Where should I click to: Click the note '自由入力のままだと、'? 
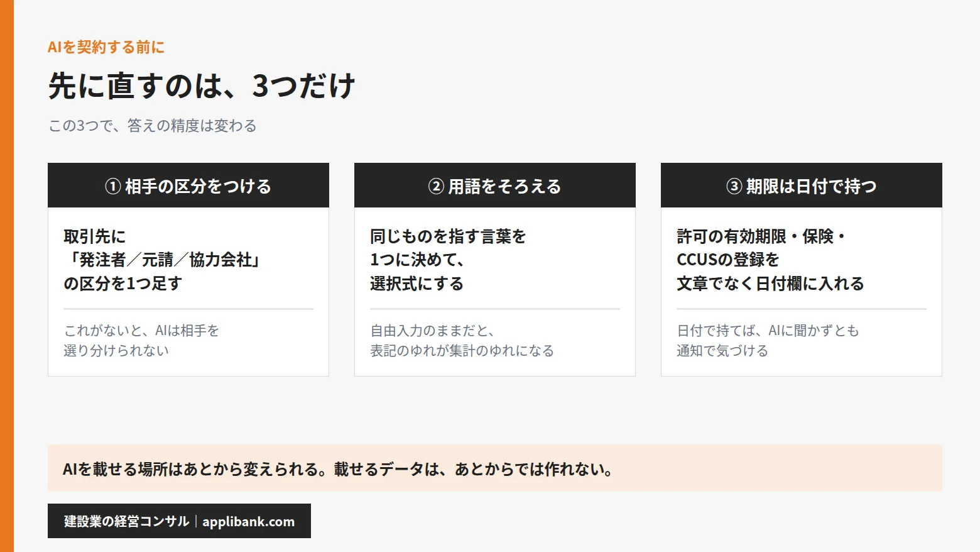tap(433, 330)
